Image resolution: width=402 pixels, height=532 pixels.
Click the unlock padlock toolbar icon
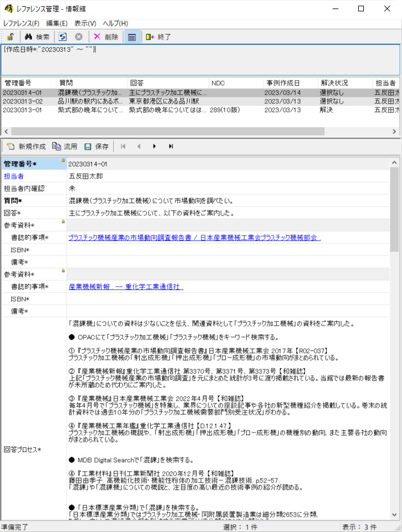[11, 36]
